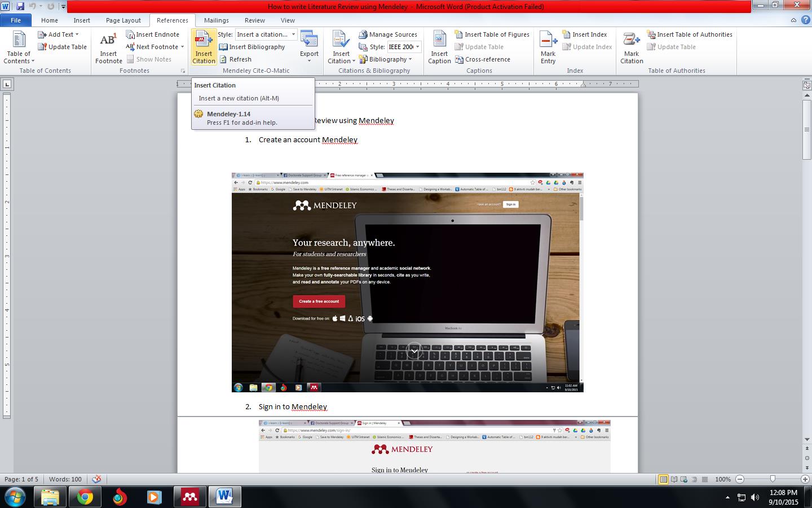Minimize the ribbon with the caret
This screenshot has width=812, height=508.
[x=793, y=20]
